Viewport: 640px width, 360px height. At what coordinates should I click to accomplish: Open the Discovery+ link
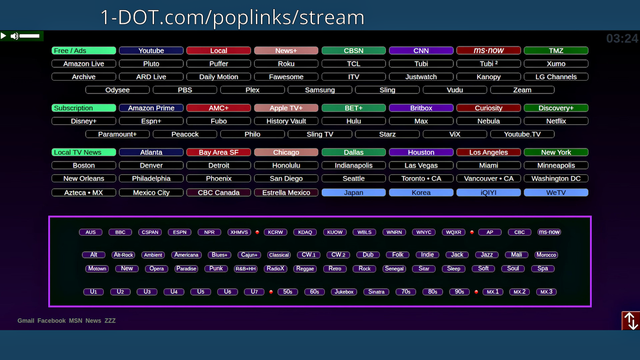556,108
